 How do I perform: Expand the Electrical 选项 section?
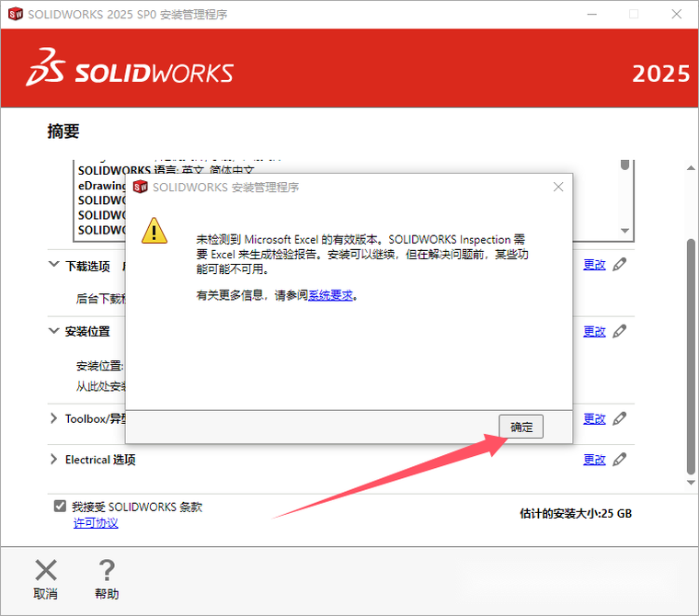pos(53,459)
